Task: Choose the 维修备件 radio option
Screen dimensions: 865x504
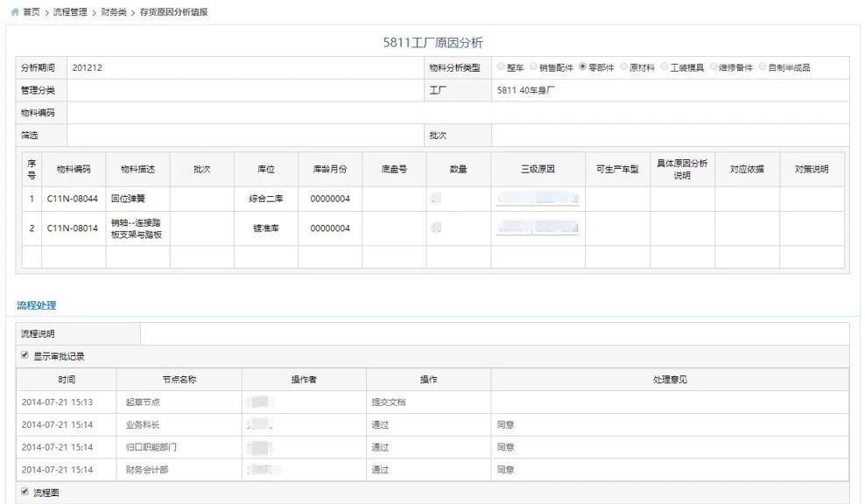Action: coord(714,67)
